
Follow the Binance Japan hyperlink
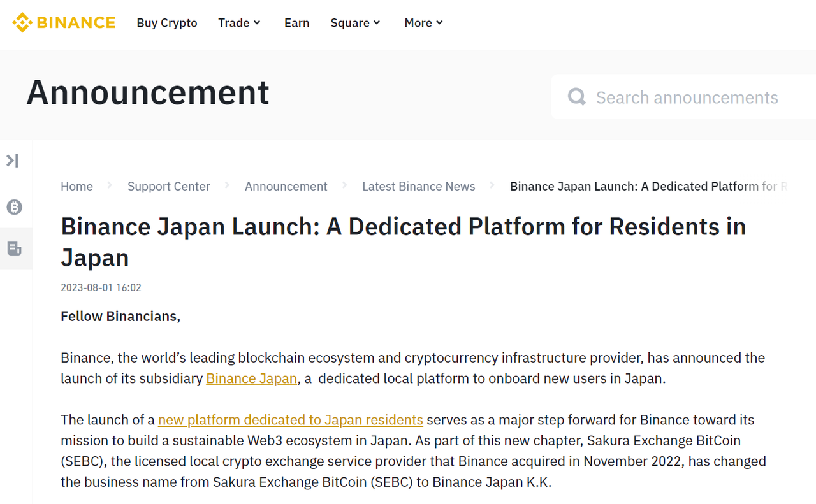[251, 378]
